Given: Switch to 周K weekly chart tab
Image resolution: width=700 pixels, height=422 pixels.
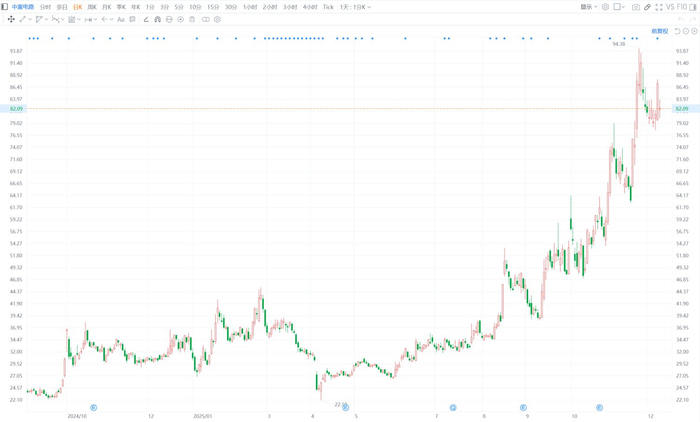Looking at the screenshot, I should [x=92, y=7].
